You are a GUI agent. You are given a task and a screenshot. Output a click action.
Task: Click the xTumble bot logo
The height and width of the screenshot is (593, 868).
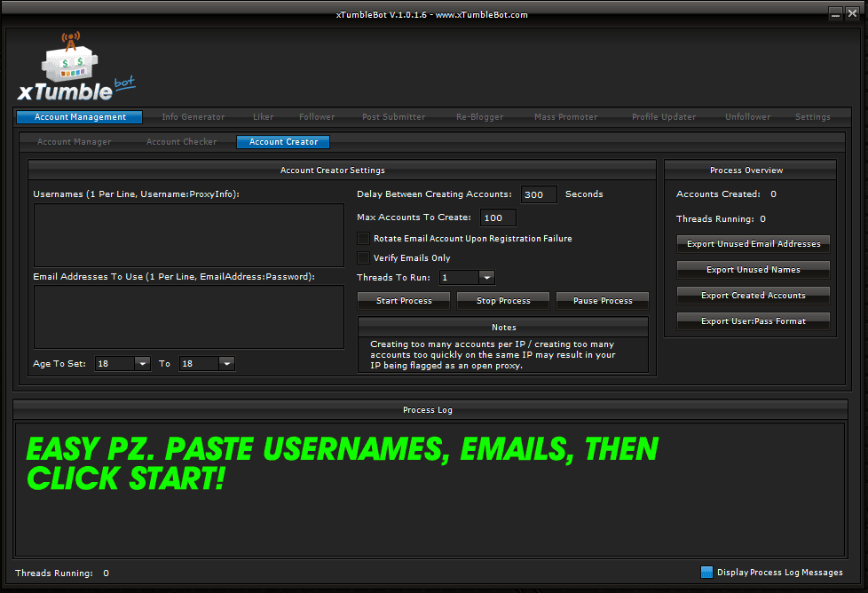click(x=76, y=67)
